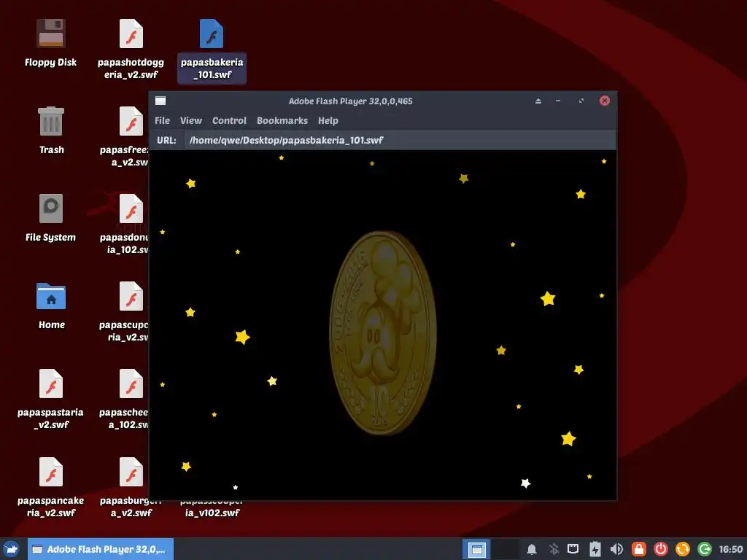Open the Bluetooth tray icon
This screenshot has height=560, width=747.
pyautogui.click(x=554, y=550)
